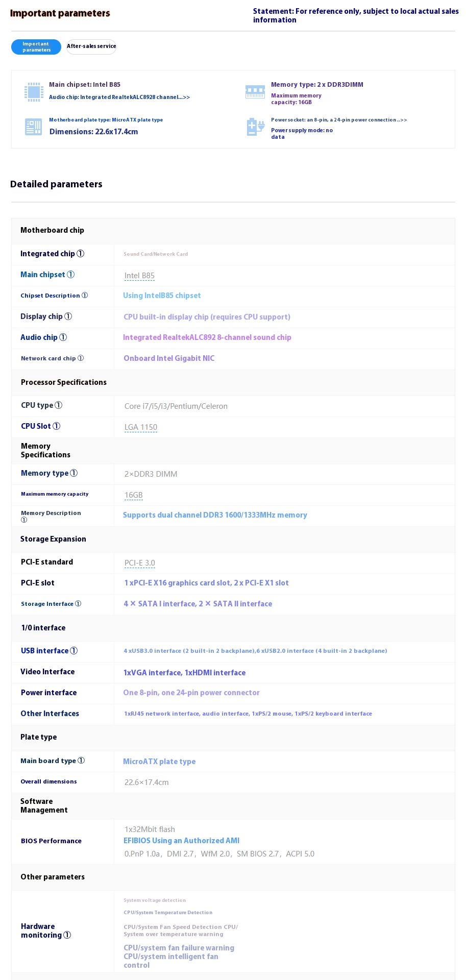Open the info marker under Memory Description
The image size is (466, 980).
point(24,520)
